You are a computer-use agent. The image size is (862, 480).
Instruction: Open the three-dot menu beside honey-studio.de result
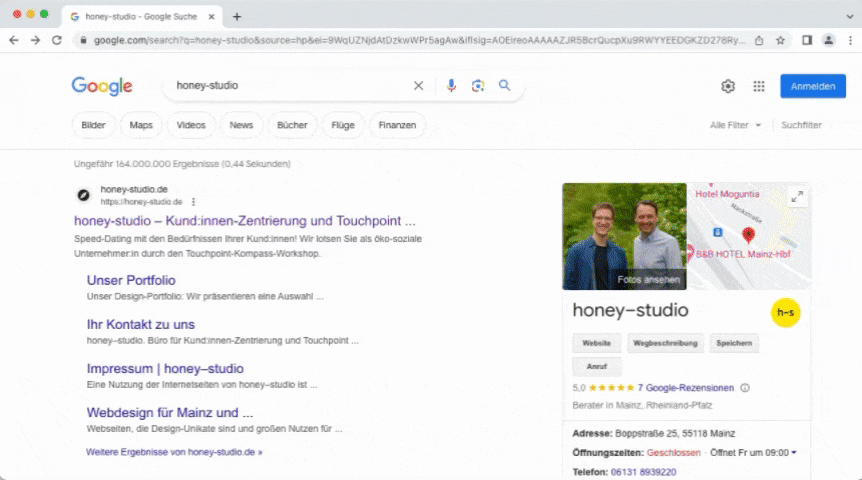point(194,202)
